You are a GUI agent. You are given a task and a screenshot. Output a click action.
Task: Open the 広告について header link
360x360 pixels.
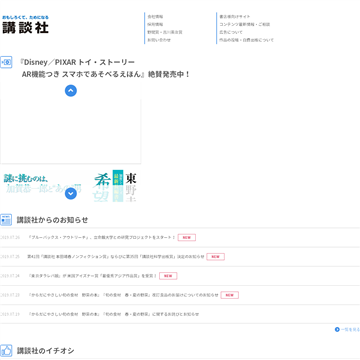[231, 32]
